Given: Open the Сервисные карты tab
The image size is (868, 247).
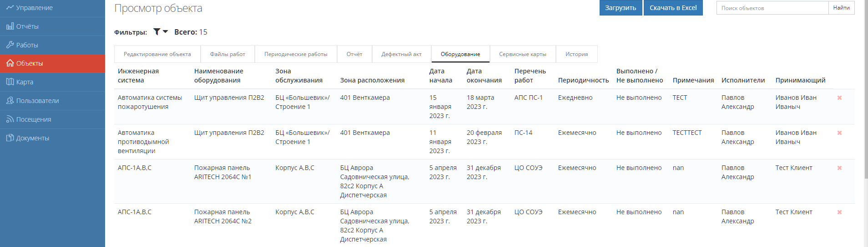Looking at the screenshot, I should click(x=522, y=54).
